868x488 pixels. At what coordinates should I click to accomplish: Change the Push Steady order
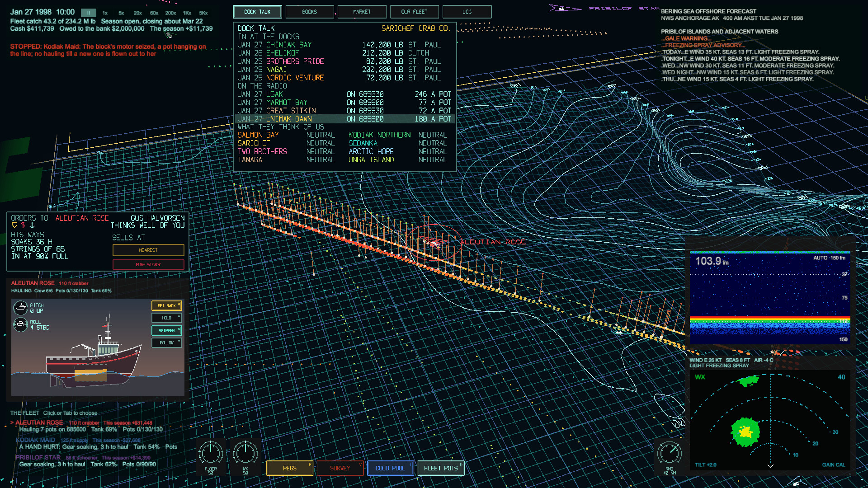click(148, 264)
